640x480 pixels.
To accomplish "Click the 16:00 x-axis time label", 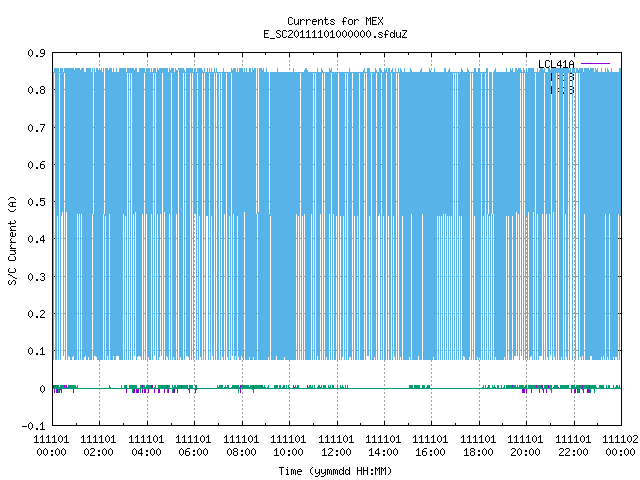I will point(430,452).
